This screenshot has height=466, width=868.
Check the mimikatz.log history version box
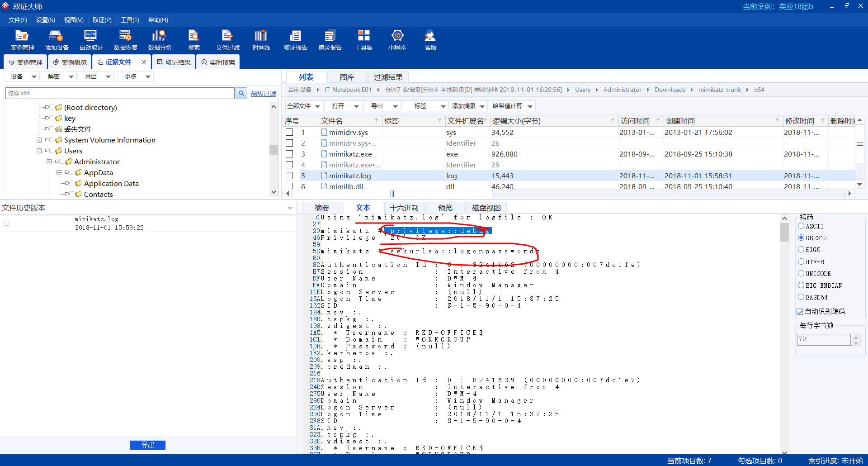click(x=6, y=223)
